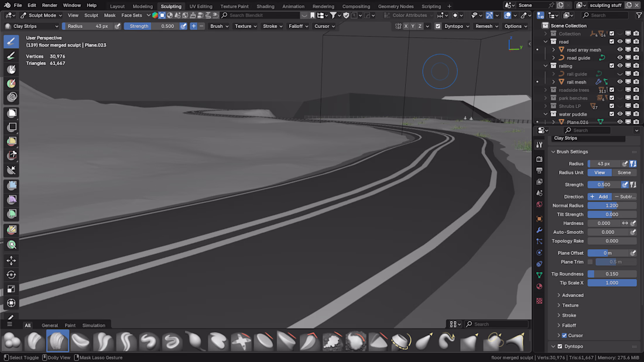Screen dimensions: 644x362
Task: Open the World properties tab
Action: tap(539, 205)
